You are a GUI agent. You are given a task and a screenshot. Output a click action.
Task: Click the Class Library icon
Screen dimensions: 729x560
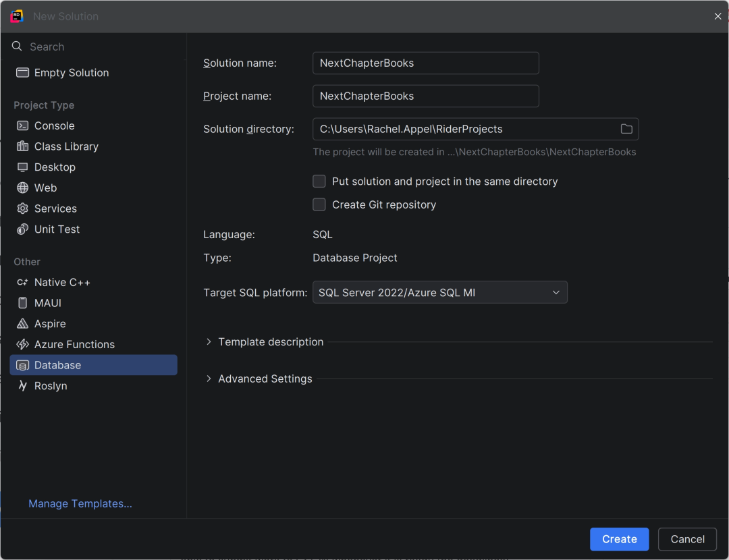click(22, 146)
